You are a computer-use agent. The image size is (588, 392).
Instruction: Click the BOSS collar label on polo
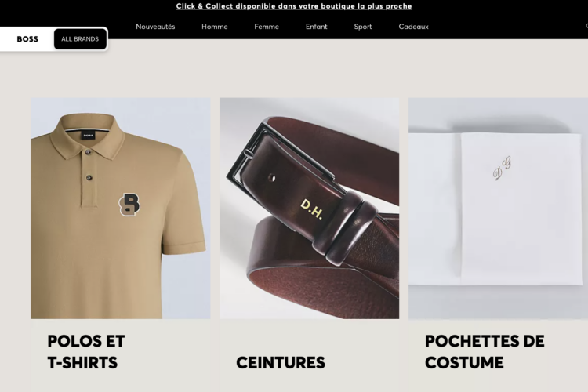click(x=88, y=135)
